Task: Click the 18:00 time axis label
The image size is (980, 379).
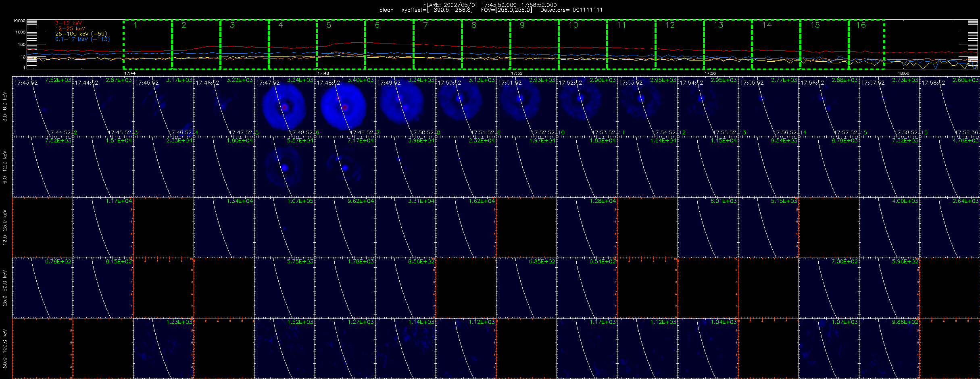Action: click(903, 73)
